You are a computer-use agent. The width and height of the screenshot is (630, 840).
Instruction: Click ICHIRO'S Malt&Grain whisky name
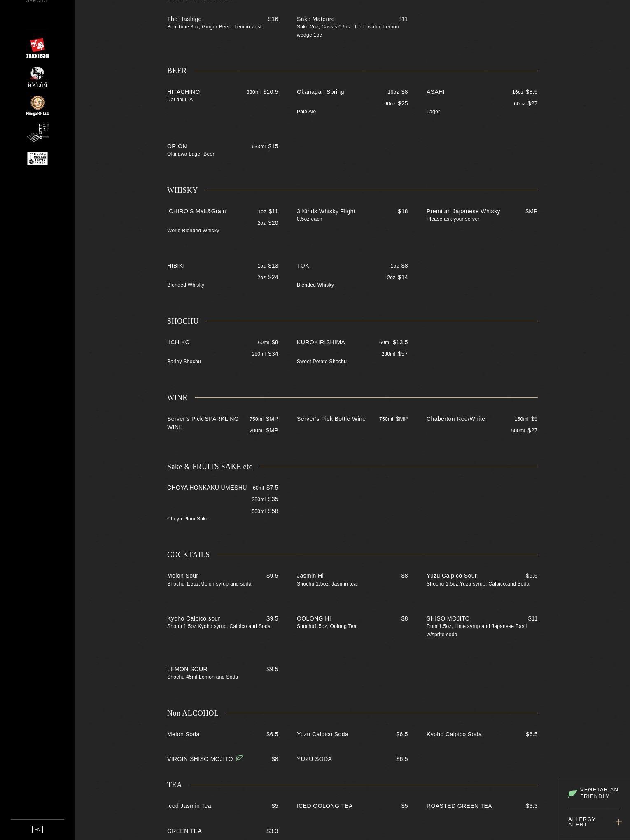tap(196, 211)
